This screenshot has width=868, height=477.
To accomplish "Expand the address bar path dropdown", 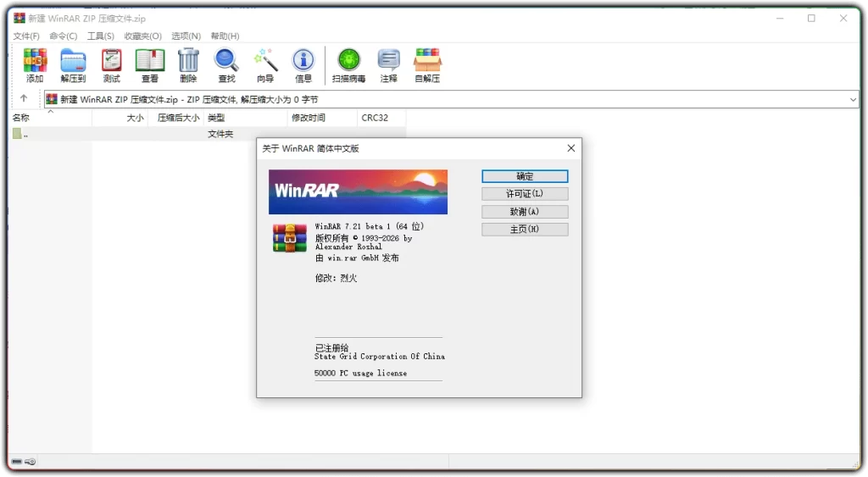I will pos(853,100).
